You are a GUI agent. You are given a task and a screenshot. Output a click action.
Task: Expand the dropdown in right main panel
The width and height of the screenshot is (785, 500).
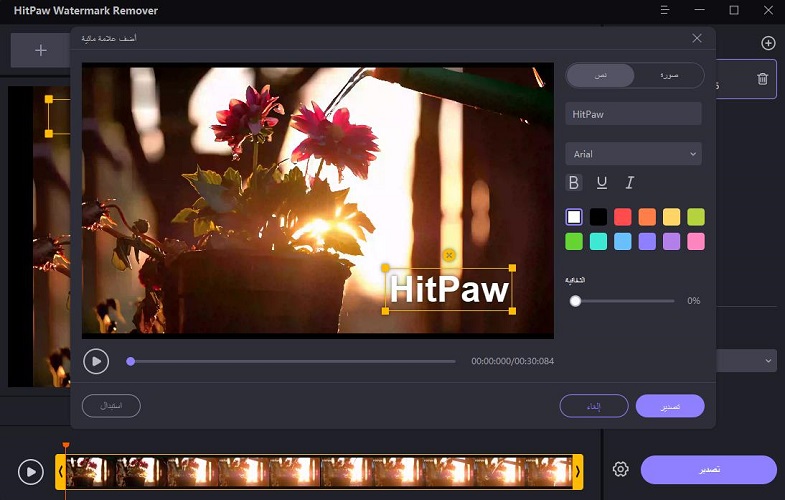tap(768, 361)
